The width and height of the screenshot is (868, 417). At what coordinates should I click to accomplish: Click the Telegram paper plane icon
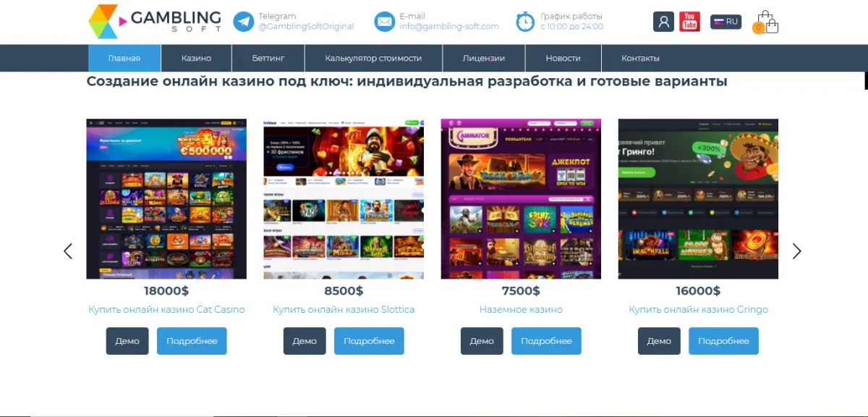point(244,22)
